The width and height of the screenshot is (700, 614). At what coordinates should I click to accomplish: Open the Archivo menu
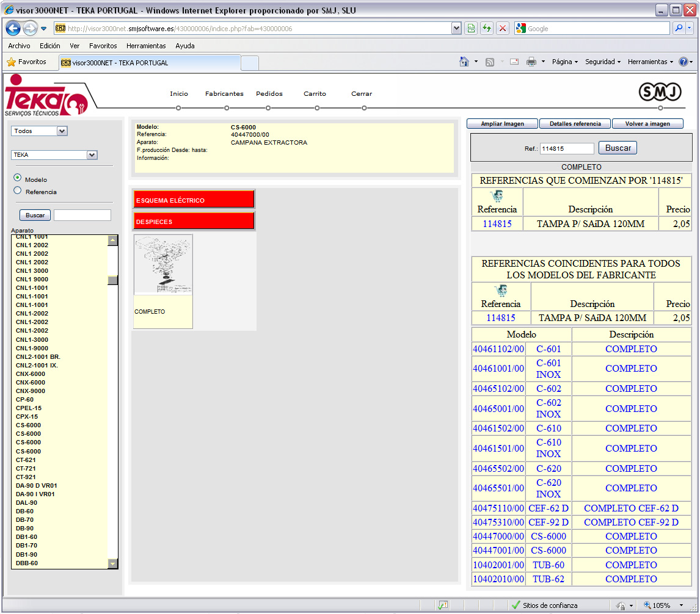point(19,46)
